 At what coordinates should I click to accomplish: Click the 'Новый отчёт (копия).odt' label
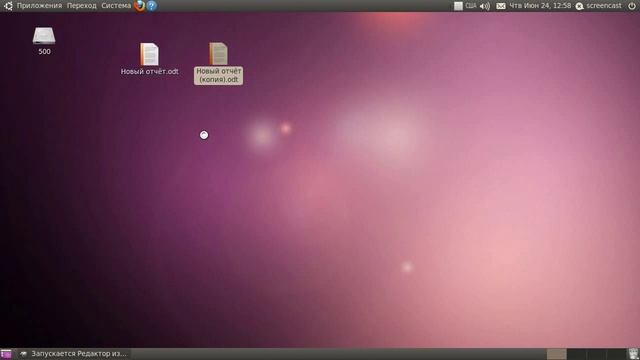click(x=218, y=76)
